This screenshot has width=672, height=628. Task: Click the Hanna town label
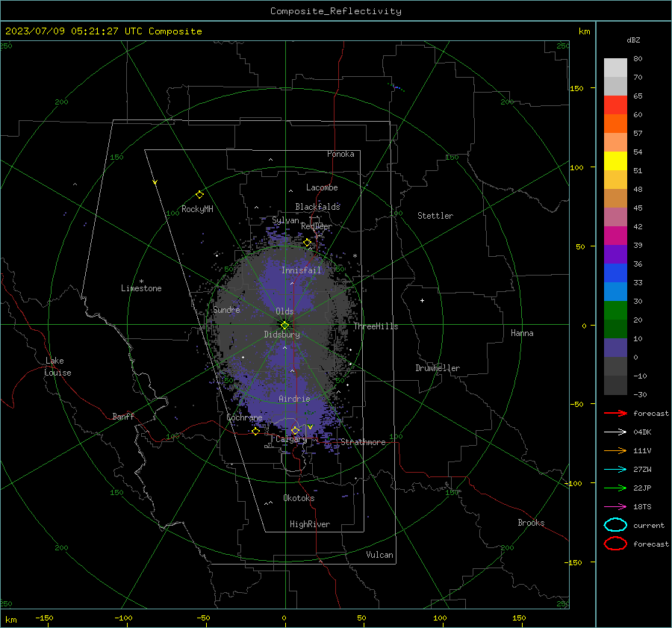(x=522, y=333)
